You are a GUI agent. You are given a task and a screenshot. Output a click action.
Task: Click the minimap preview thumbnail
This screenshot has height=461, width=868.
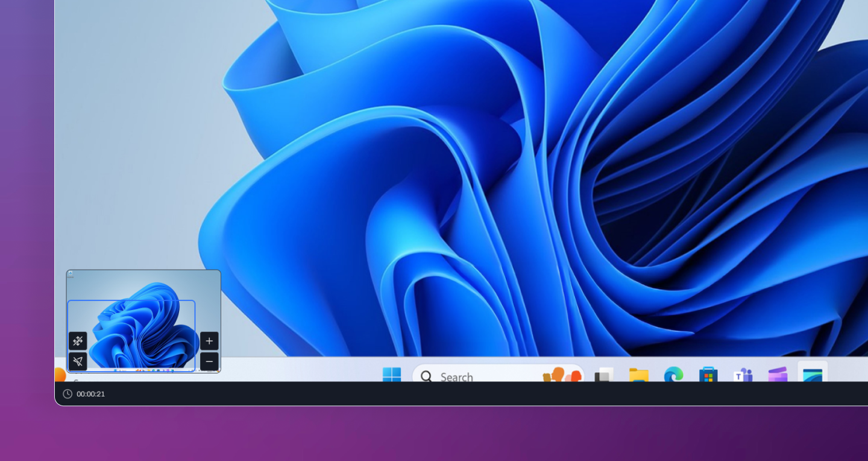point(143,321)
